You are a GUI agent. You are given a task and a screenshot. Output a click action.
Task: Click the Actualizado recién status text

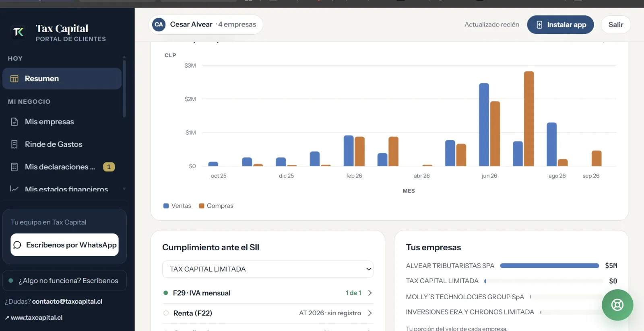492,25
